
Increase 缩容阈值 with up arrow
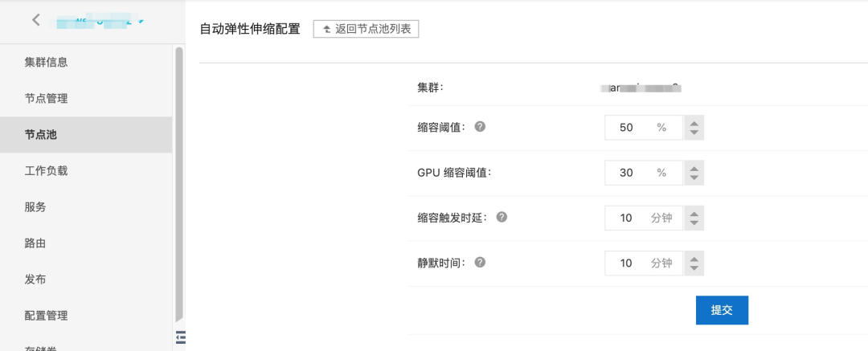tap(694, 123)
